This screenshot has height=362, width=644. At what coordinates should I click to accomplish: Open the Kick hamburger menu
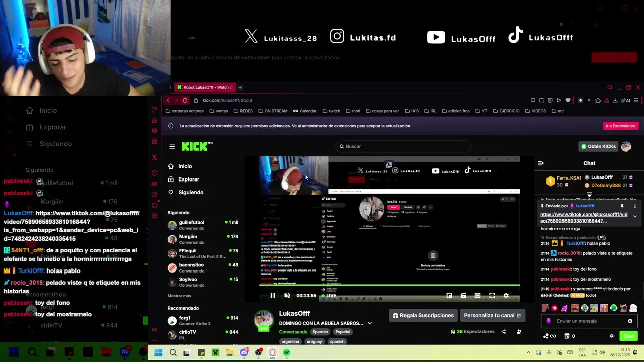172,147
